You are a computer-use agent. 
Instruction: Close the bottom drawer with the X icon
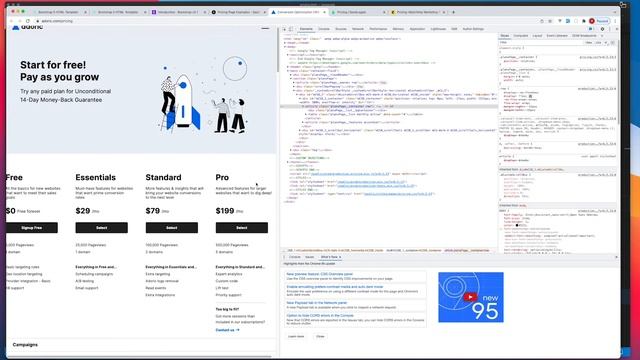pos(616,257)
